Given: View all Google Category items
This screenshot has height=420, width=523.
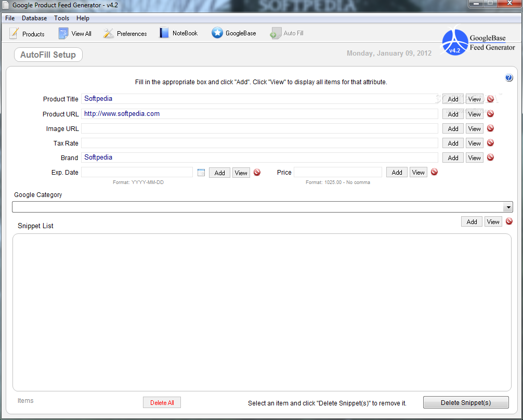Looking at the screenshot, I should point(493,222).
